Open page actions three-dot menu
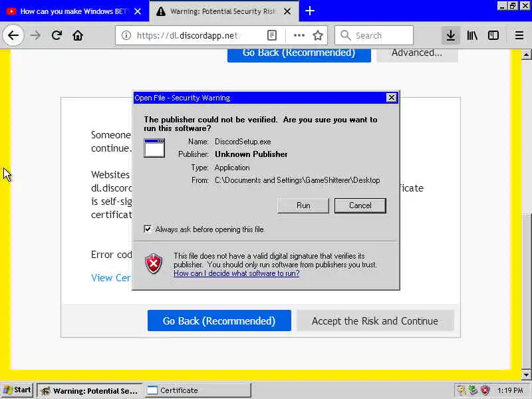Image resolution: width=532 pixels, height=399 pixels. click(299, 35)
